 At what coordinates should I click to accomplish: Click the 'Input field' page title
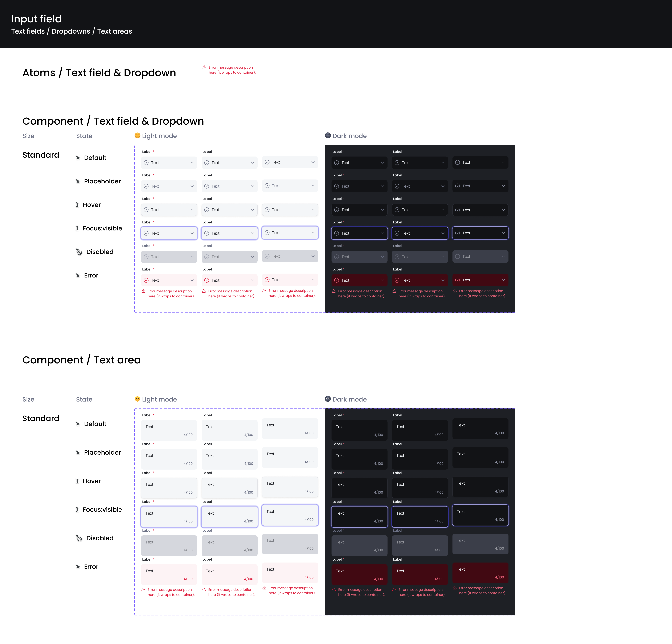pyautogui.click(x=36, y=19)
